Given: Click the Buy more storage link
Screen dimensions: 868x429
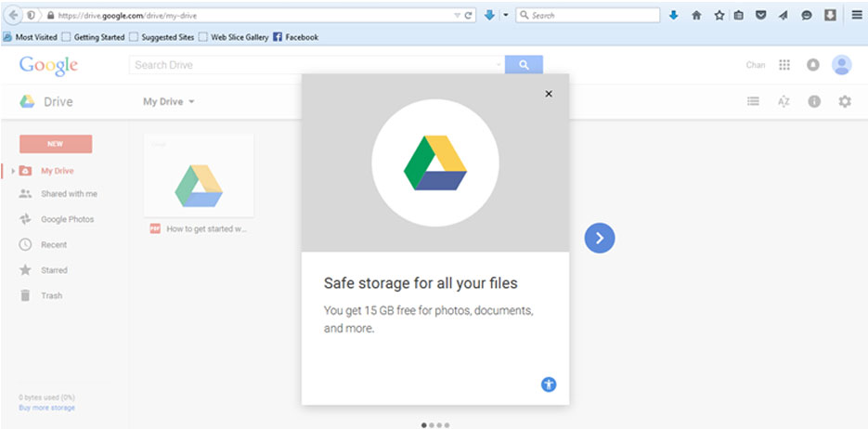Looking at the screenshot, I should [x=47, y=408].
